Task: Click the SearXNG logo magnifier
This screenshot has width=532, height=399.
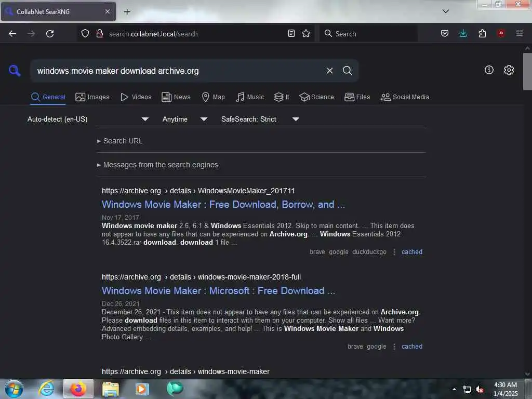Action: (15, 71)
